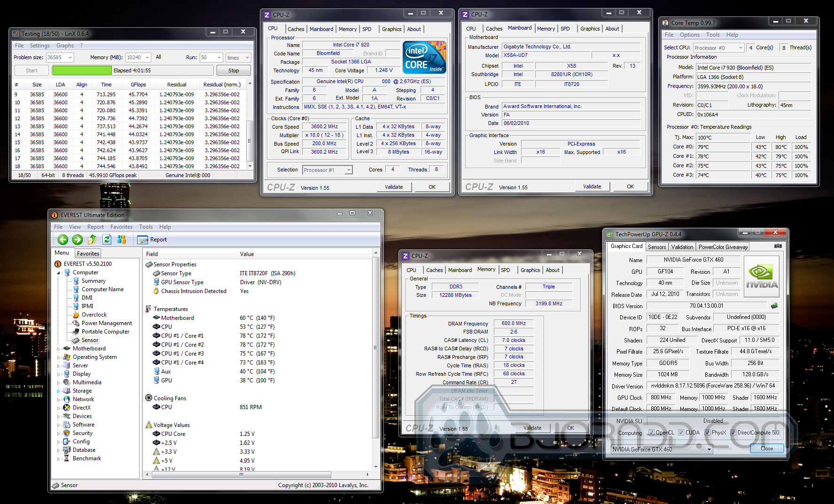Select the DirectX icon in EVEREST tree

click(67, 408)
